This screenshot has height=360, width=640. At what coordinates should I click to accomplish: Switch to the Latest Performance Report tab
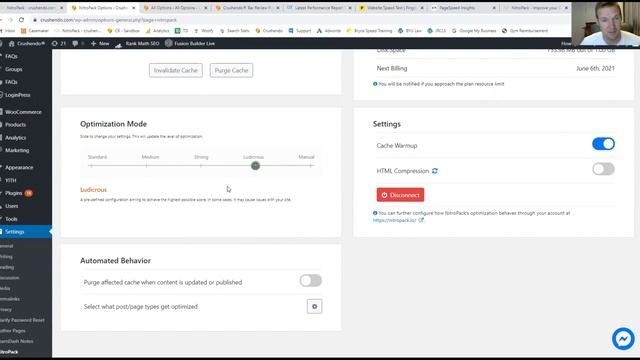click(x=319, y=8)
